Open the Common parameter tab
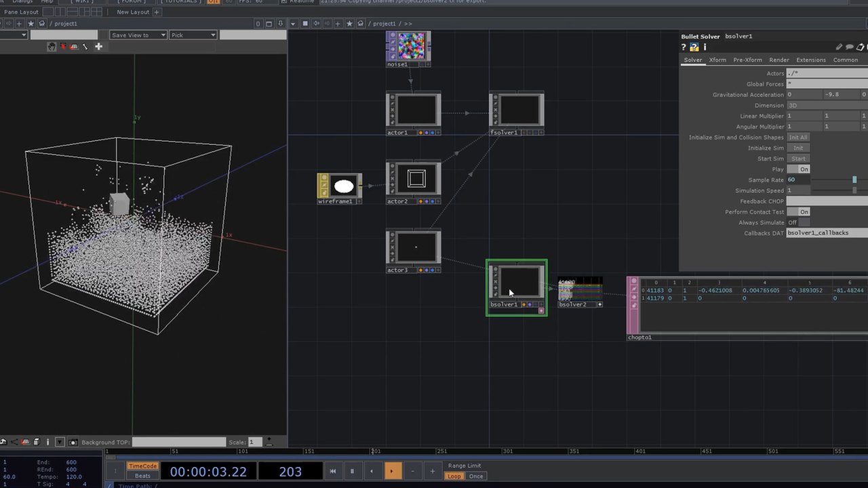This screenshot has height=488, width=868. [x=846, y=60]
